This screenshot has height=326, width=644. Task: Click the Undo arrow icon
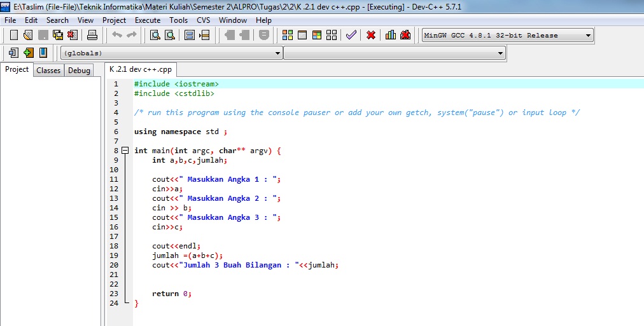click(117, 35)
